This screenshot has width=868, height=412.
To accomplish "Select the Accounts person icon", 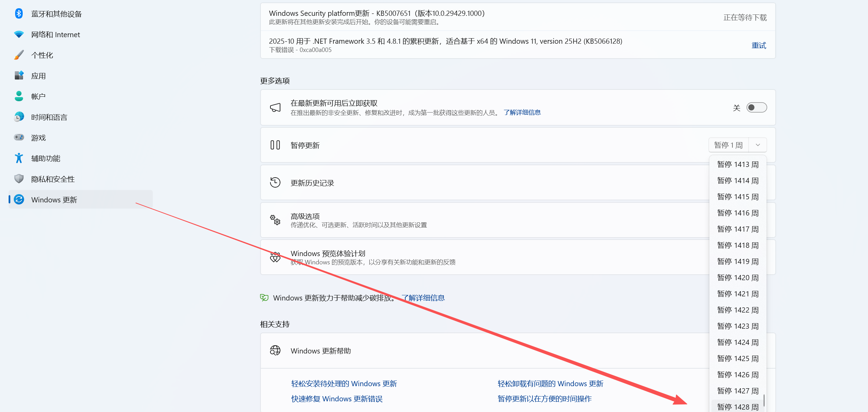I will 19,96.
